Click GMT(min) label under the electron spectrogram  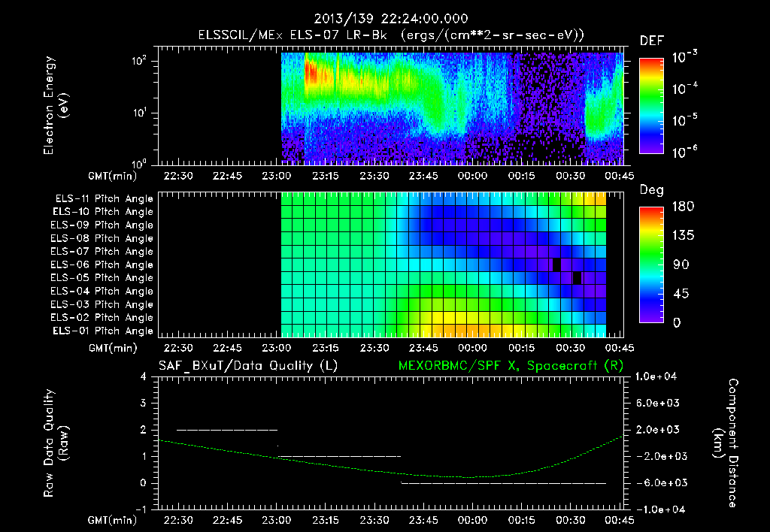[113, 176]
